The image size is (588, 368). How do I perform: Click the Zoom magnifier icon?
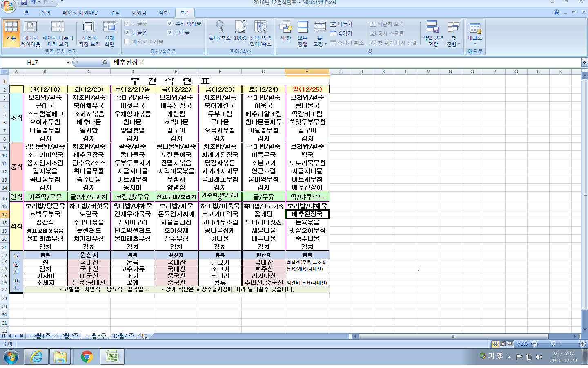pos(220,27)
